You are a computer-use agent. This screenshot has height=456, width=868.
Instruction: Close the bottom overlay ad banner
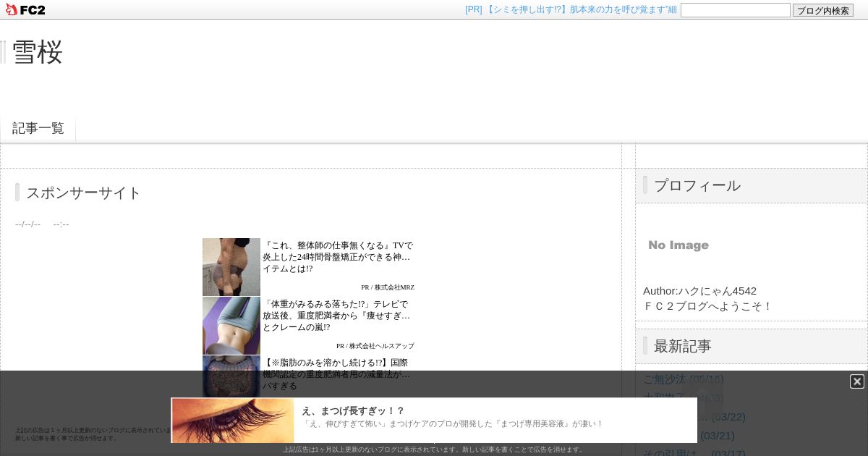(x=857, y=381)
